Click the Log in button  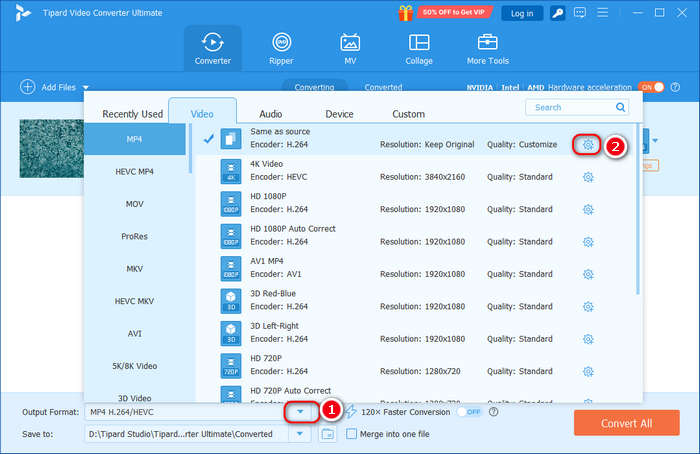(x=522, y=13)
